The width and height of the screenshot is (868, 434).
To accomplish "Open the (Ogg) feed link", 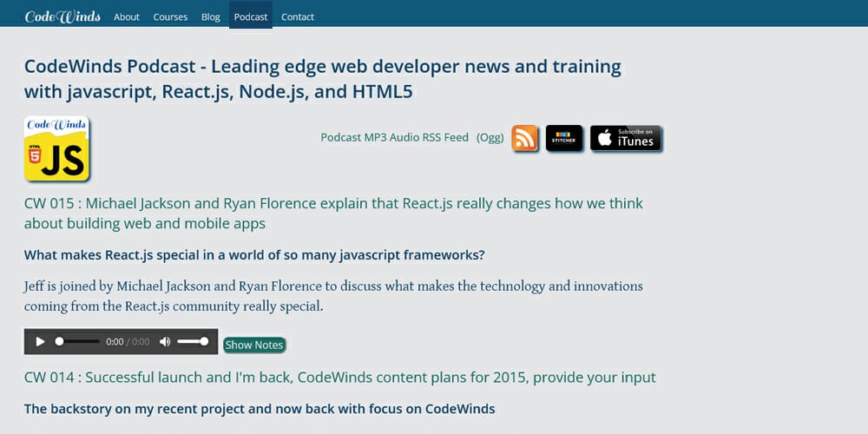I will click(x=490, y=137).
